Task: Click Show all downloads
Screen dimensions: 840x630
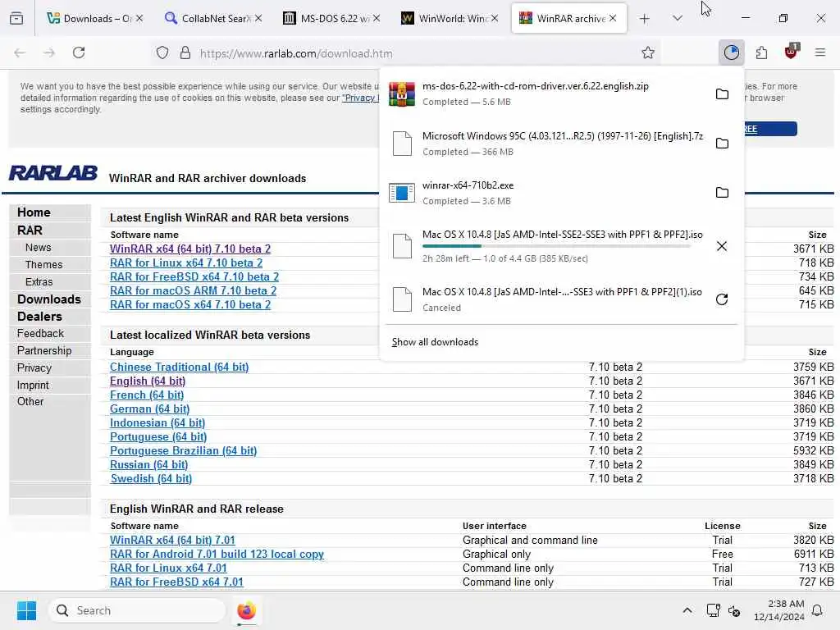Action: coord(435,342)
